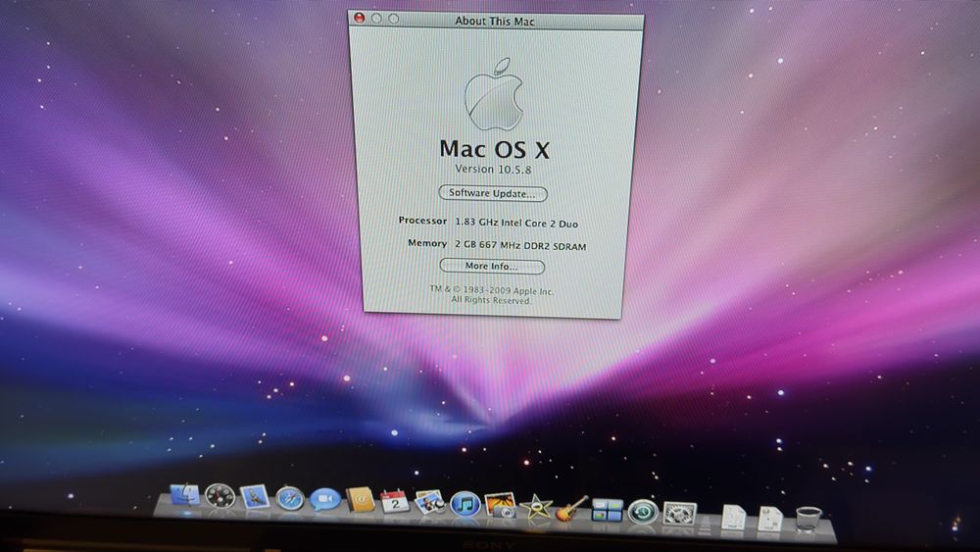Open iCal calendar icon
Viewport: 980px width, 552px height.
point(394,501)
